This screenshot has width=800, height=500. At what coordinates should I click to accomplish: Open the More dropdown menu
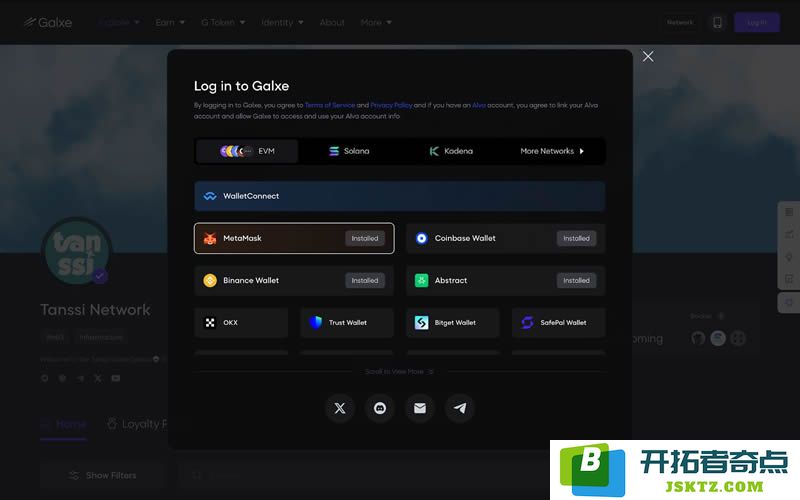click(376, 22)
